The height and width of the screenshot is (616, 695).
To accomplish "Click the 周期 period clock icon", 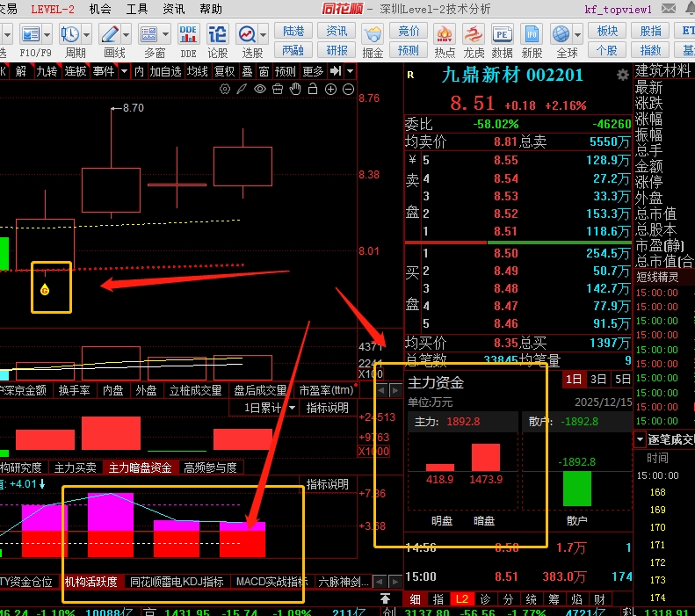I will (70, 34).
